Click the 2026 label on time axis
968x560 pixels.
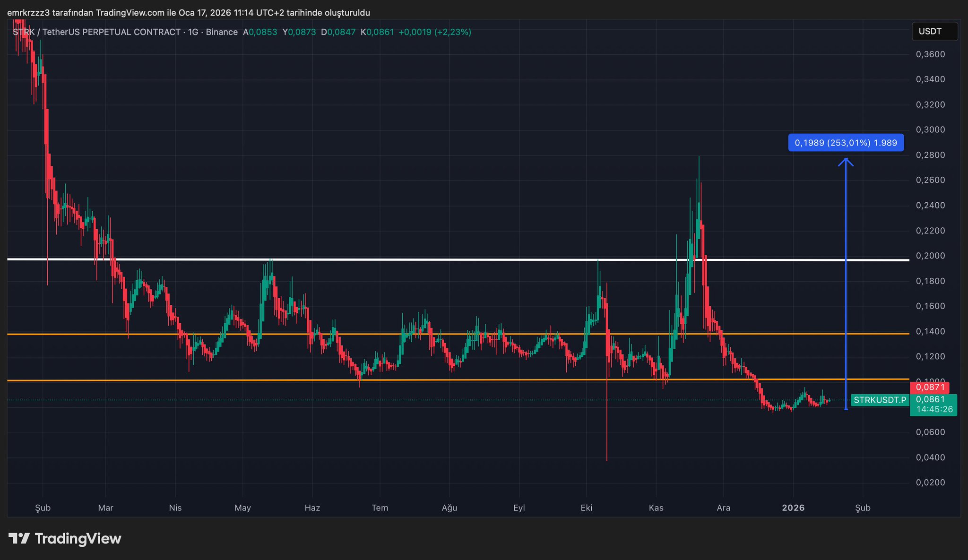(793, 508)
